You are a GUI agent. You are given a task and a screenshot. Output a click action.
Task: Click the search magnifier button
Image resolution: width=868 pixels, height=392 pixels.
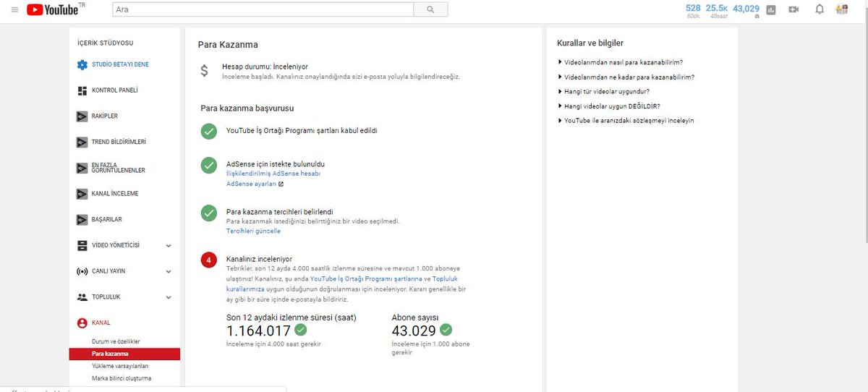(430, 9)
